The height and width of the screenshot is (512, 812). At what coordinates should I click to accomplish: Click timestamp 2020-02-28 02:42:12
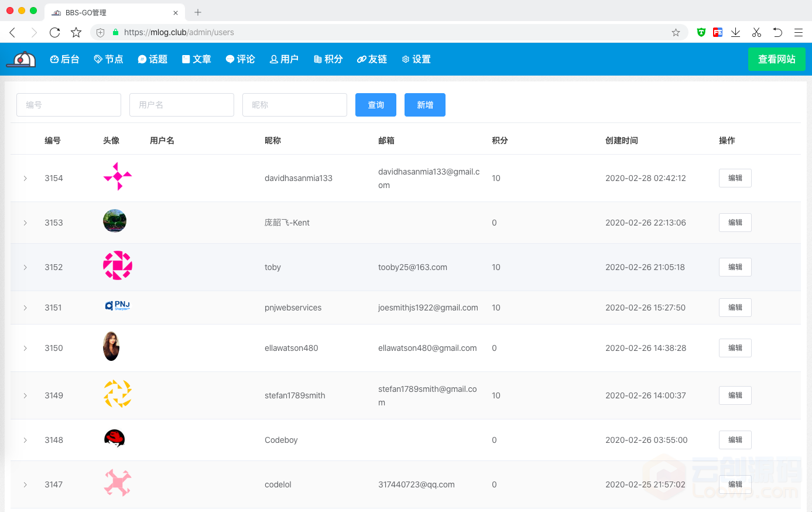pyautogui.click(x=646, y=178)
